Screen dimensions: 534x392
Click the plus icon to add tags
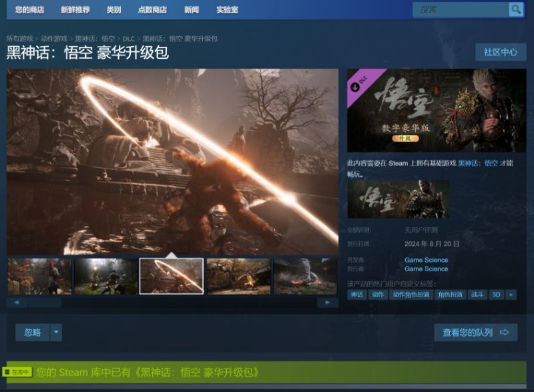[511, 295]
